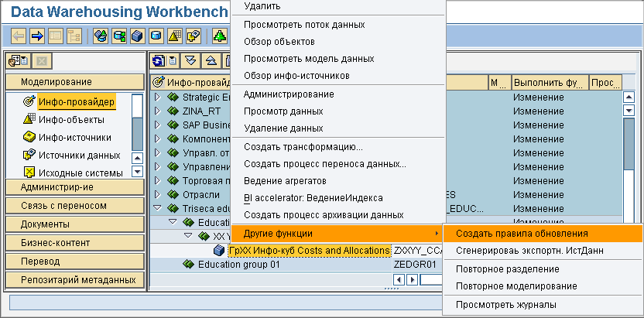Select the Исходные системы navigation item

[x=80, y=173]
